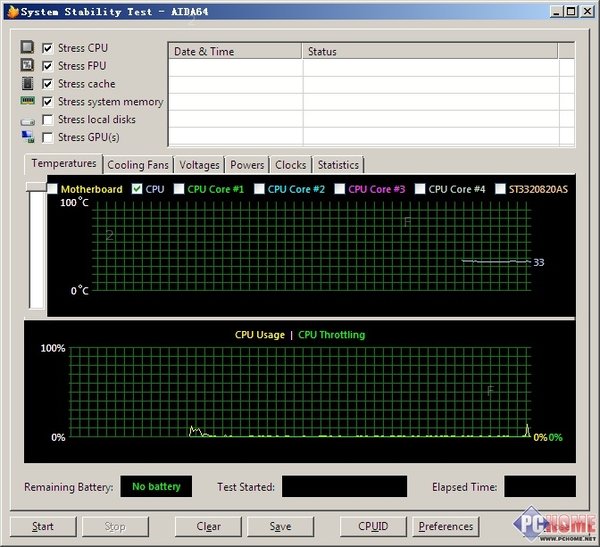Screen dimensions: 600x547
Task: Open the Statistics tab
Action: point(338,165)
